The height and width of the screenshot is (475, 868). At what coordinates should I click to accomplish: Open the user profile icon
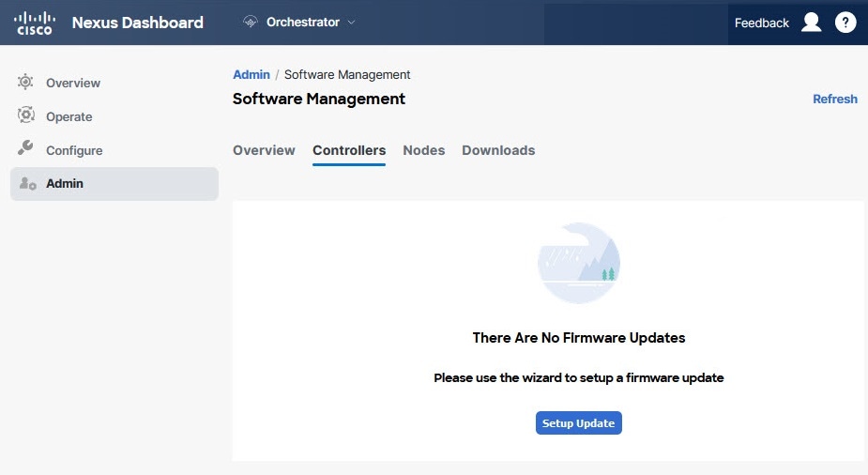pos(811,23)
